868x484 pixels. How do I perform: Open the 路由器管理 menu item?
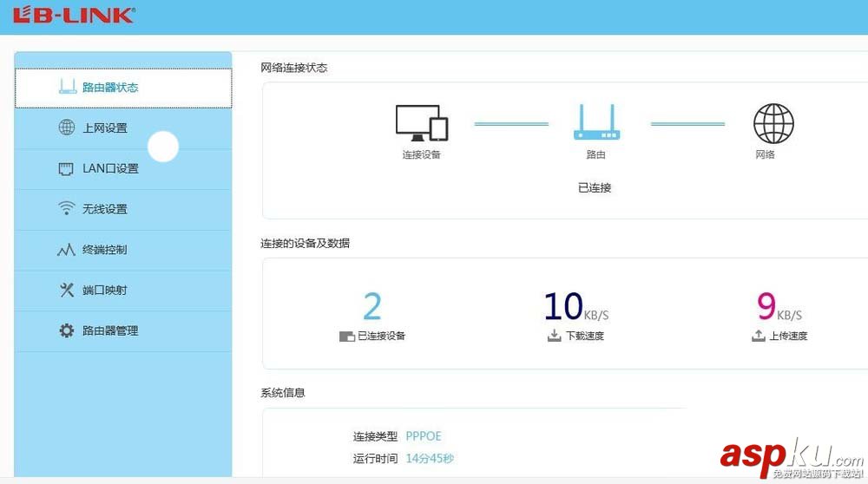tap(123, 331)
